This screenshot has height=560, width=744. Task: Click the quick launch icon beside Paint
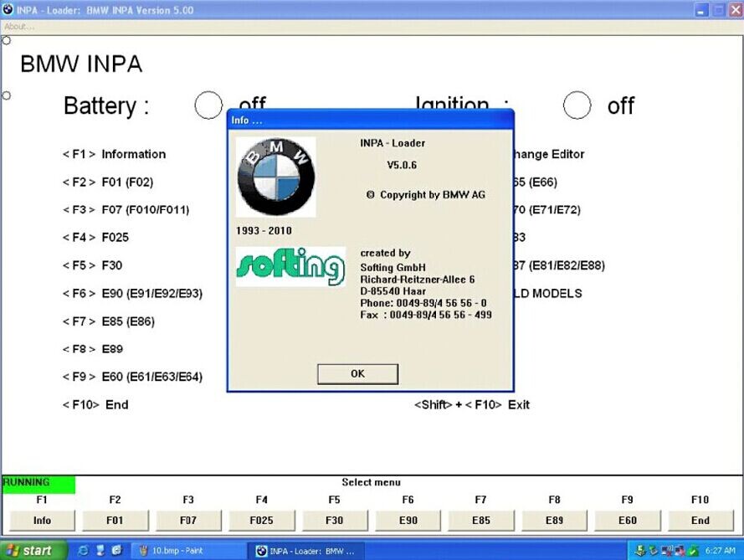(116, 551)
